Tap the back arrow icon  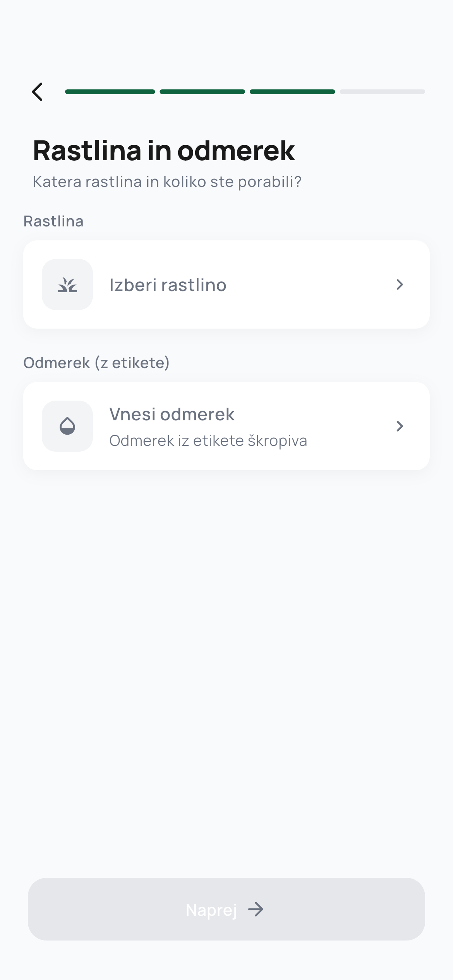[38, 92]
